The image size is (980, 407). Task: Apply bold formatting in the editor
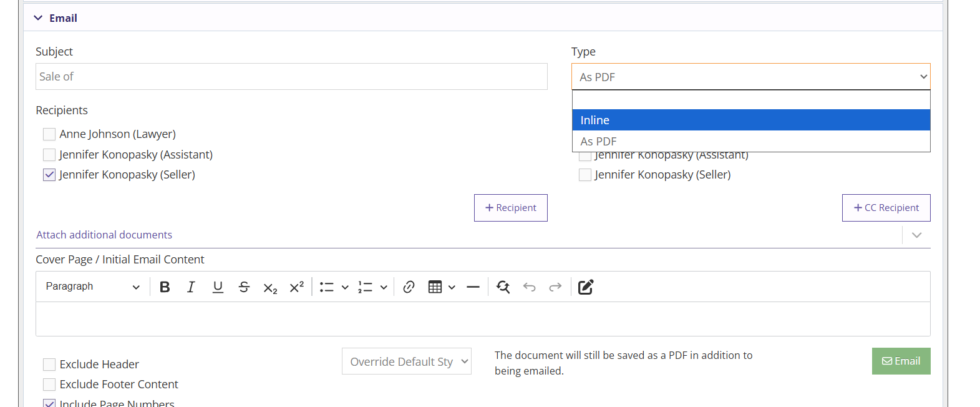click(x=165, y=287)
